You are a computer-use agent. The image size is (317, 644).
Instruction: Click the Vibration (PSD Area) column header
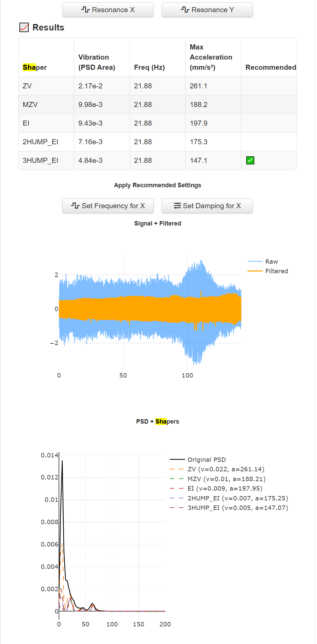(x=97, y=62)
